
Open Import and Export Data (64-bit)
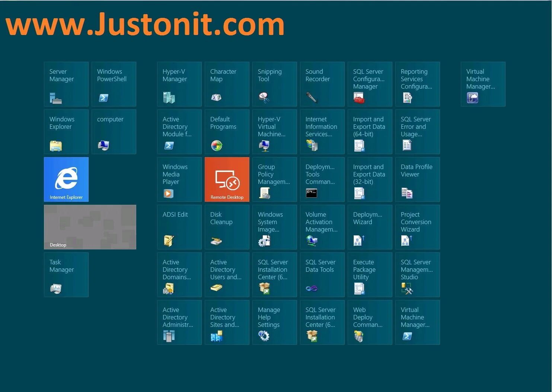(370, 132)
